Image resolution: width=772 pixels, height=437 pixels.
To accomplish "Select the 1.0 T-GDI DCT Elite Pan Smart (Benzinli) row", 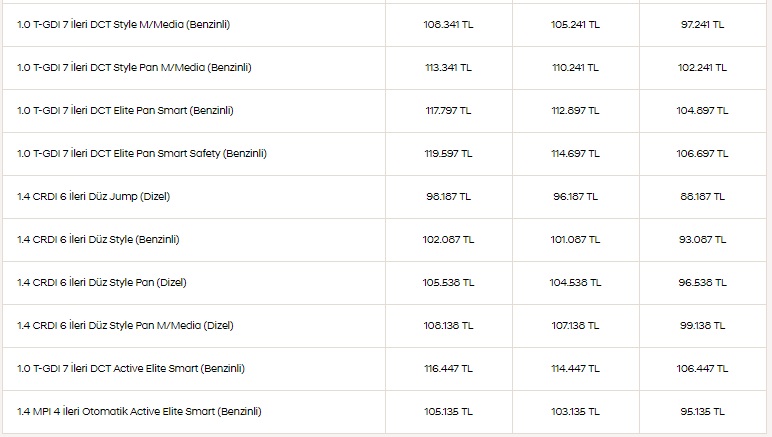I will click(x=384, y=111).
